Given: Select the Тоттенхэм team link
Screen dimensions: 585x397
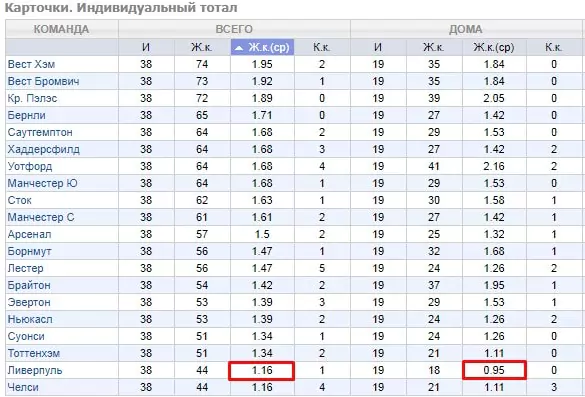Looking at the screenshot, I should (34, 353).
